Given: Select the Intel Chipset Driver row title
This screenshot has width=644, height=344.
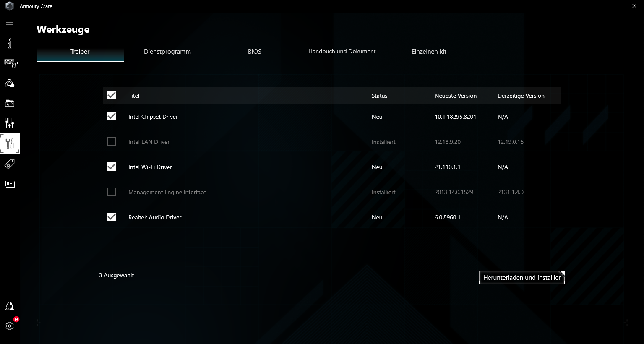Looking at the screenshot, I should click(153, 117).
